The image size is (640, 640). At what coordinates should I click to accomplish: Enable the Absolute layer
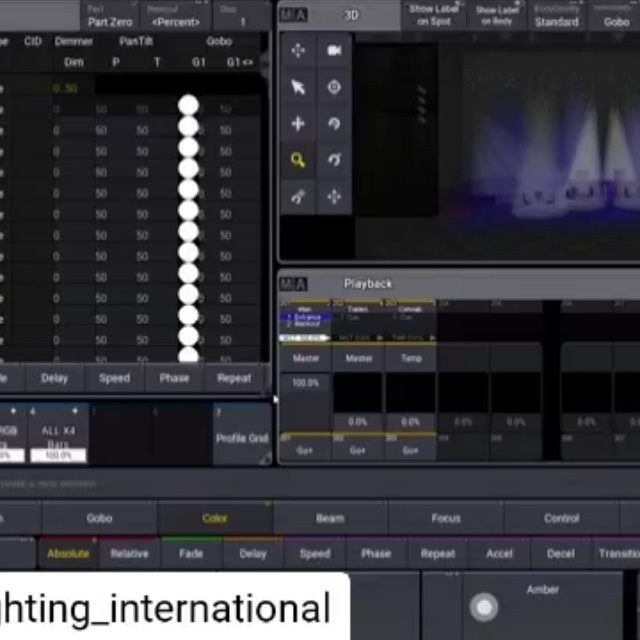(68, 553)
